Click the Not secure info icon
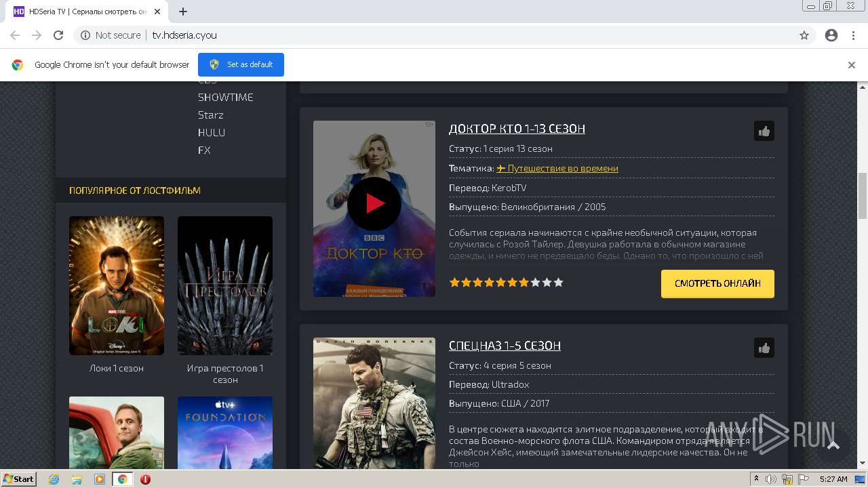868x488 pixels. (x=85, y=35)
